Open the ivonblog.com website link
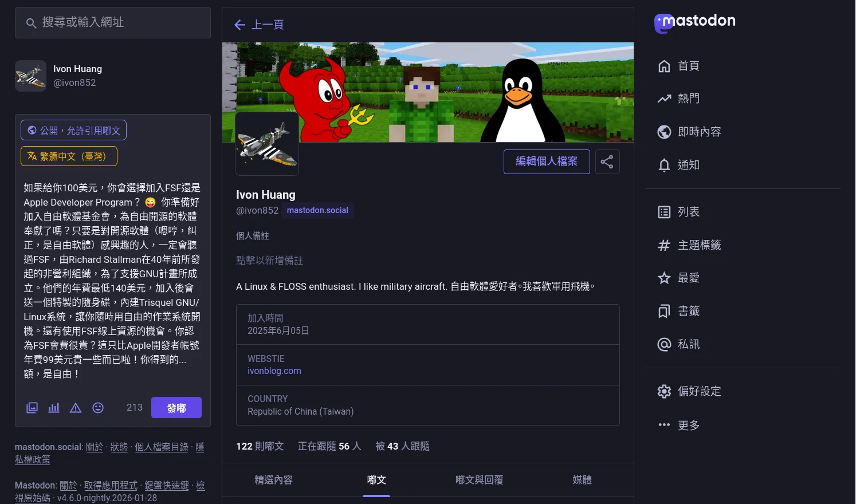The width and height of the screenshot is (856, 504). coord(274,371)
